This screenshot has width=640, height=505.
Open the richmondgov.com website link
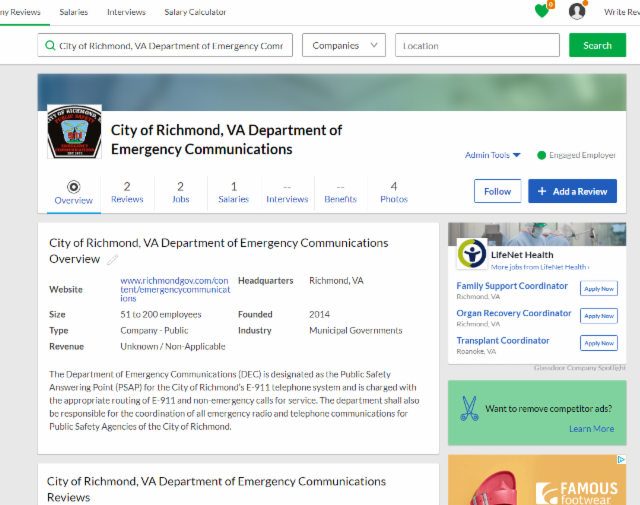tap(174, 289)
